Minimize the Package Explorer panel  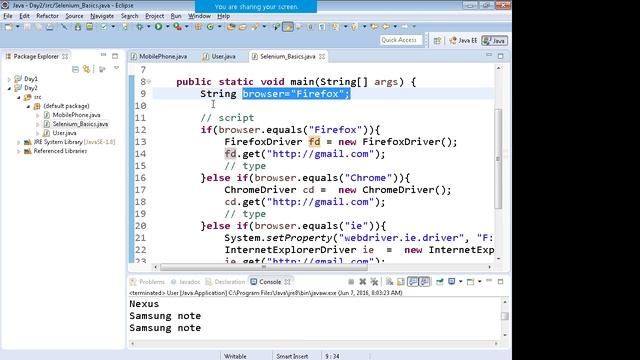coord(103,55)
